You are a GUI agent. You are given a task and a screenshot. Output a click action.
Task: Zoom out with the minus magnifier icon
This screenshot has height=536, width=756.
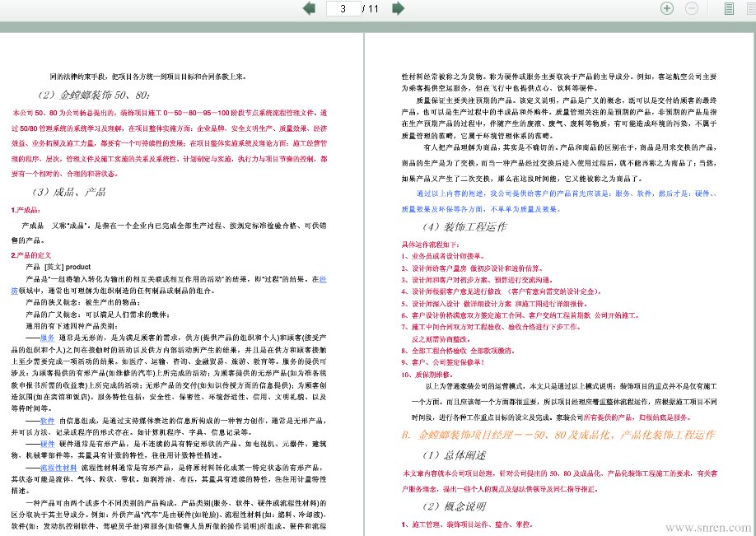692,8
